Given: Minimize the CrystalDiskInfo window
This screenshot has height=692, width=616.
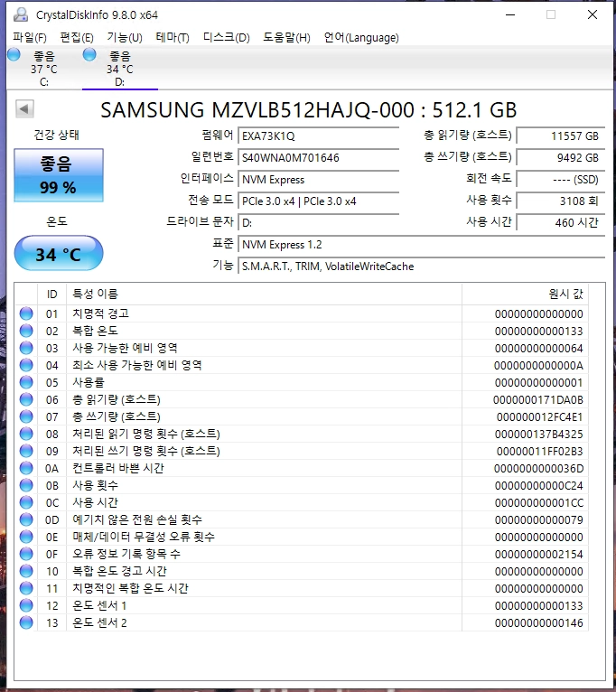Looking at the screenshot, I should tap(510, 14).
